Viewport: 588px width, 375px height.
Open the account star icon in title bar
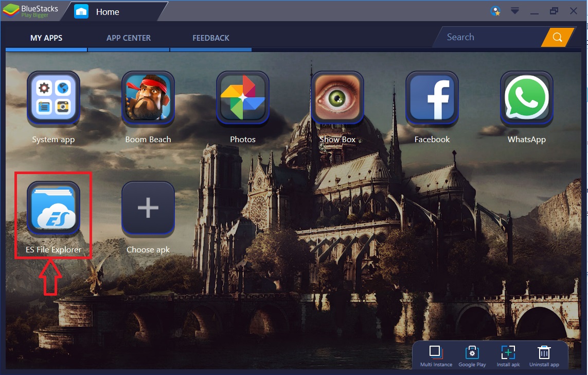point(495,11)
